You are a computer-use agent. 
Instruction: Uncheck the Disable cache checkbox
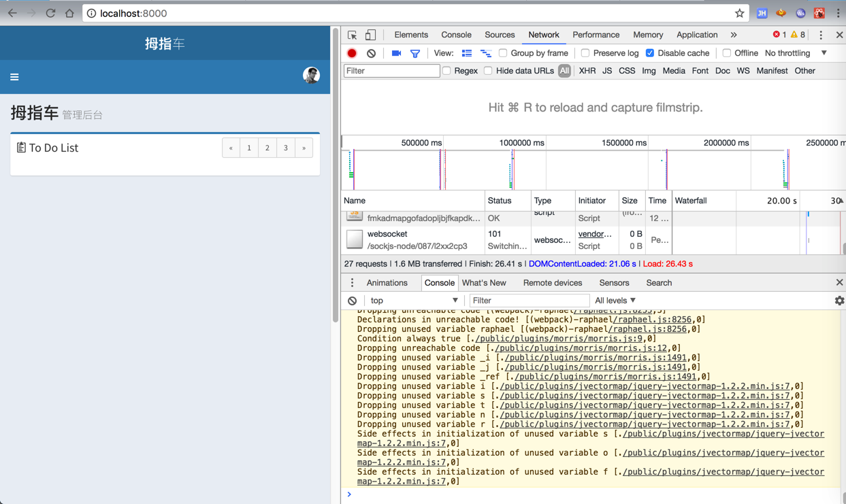pyautogui.click(x=650, y=53)
